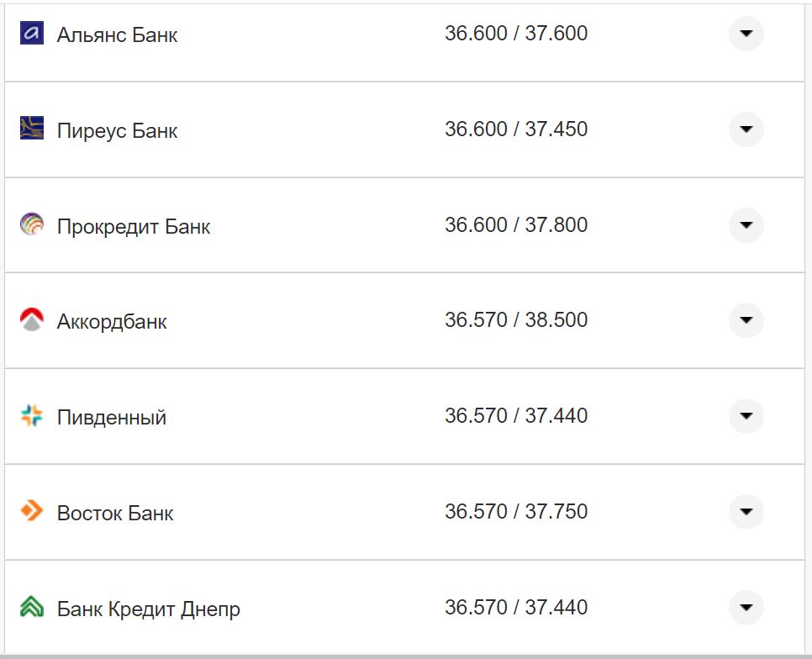Click the Прокредит Банк logo icon

(x=30, y=224)
